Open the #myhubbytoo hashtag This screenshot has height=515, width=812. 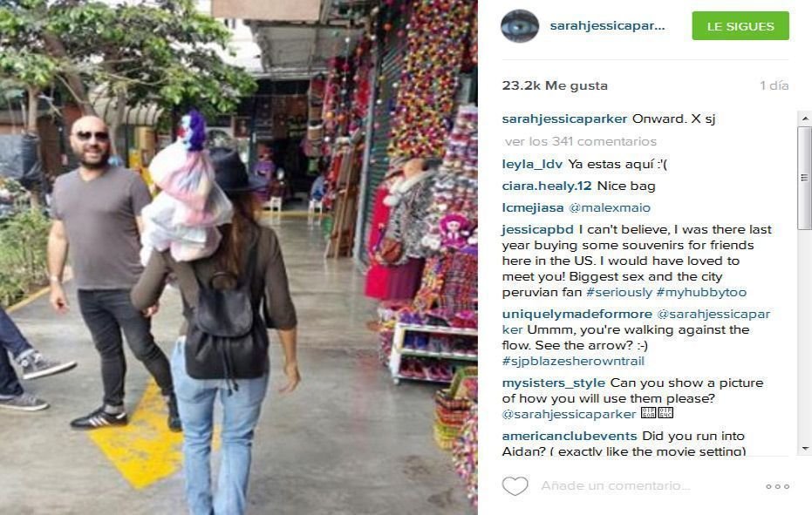pyautogui.click(x=701, y=292)
